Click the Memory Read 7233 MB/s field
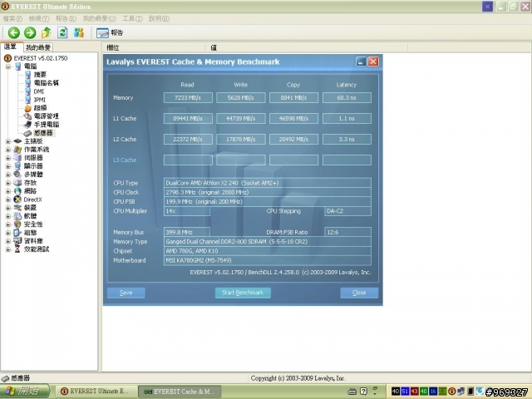This screenshot has height=399, width=532. click(188, 98)
